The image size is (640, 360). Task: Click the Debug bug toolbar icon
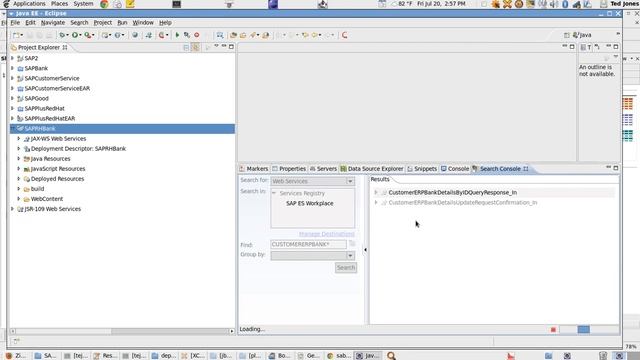62,35
